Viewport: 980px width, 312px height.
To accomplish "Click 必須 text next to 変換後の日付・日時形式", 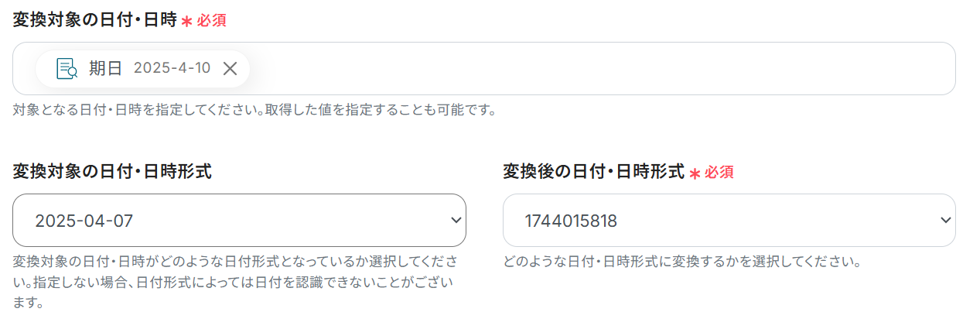I will (719, 173).
